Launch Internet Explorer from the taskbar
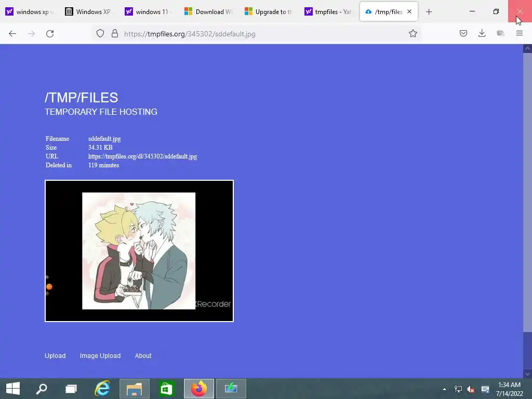The image size is (532, 399). [x=102, y=389]
